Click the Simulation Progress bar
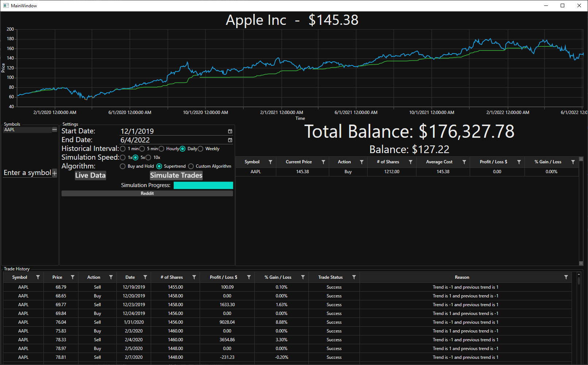Viewport: 588px width, 365px height. [x=203, y=185]
